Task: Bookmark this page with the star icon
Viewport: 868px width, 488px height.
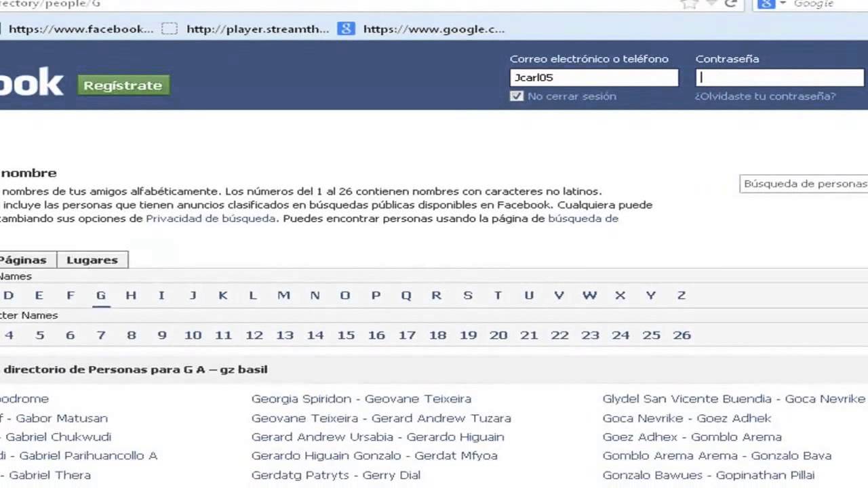Action: [690, 3]
